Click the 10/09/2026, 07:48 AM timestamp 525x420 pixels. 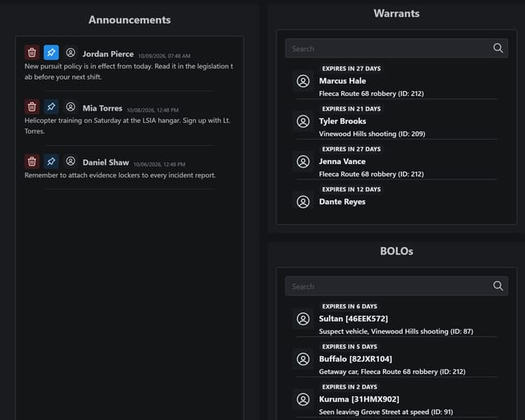tap(164, 56)
